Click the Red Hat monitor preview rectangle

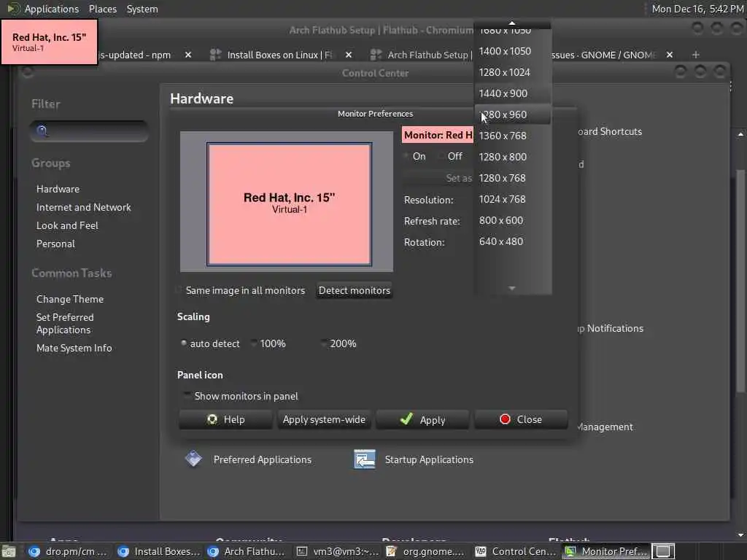click(x=289, y=204)
